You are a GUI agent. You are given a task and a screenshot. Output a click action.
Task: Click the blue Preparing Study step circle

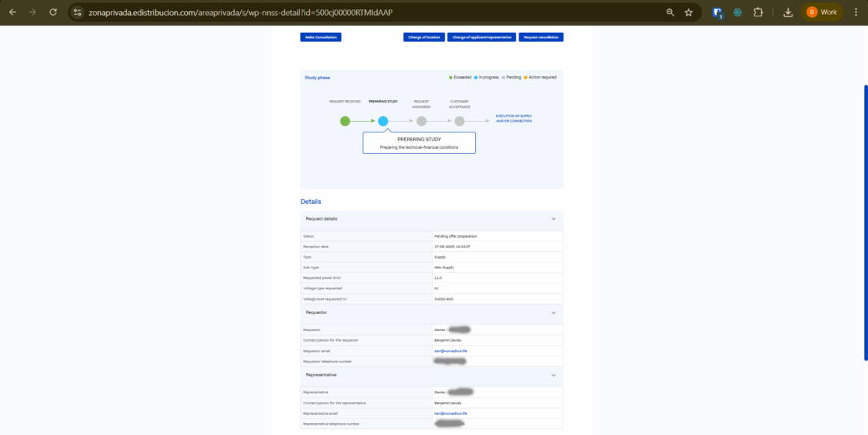pyautogui.click(x=383, y=120)
